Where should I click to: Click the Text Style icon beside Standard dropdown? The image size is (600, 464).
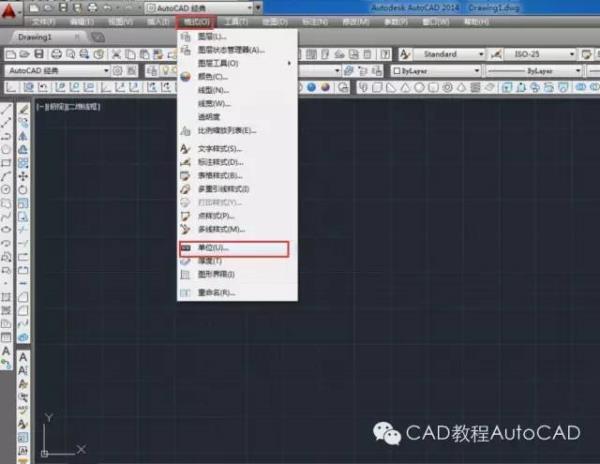pos(405,54)
